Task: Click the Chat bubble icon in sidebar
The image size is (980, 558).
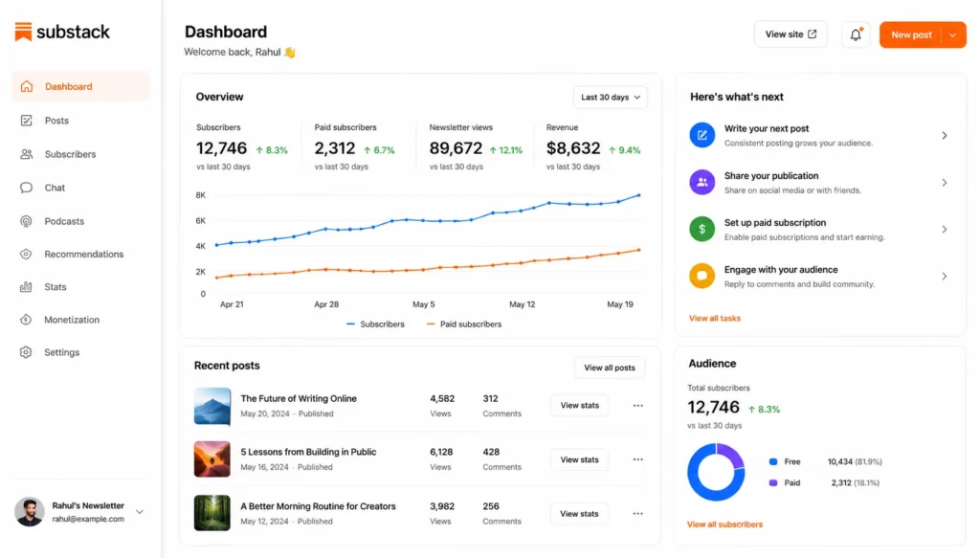Action: [26, 188]
